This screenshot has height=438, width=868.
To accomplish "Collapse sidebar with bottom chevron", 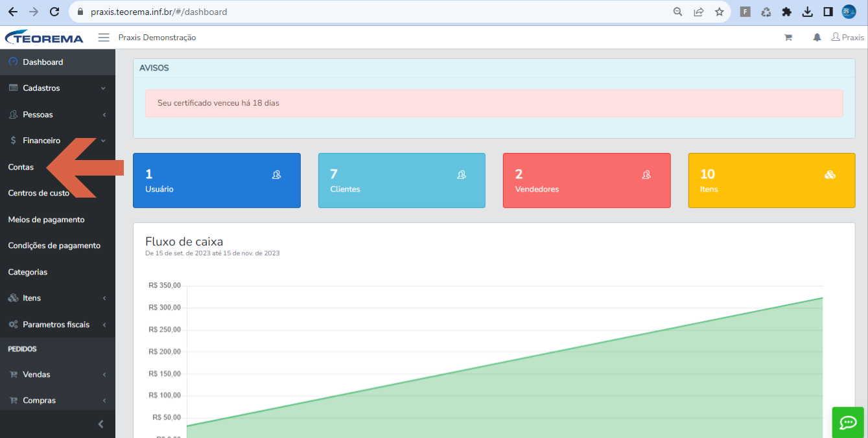I will coord(100,424).
